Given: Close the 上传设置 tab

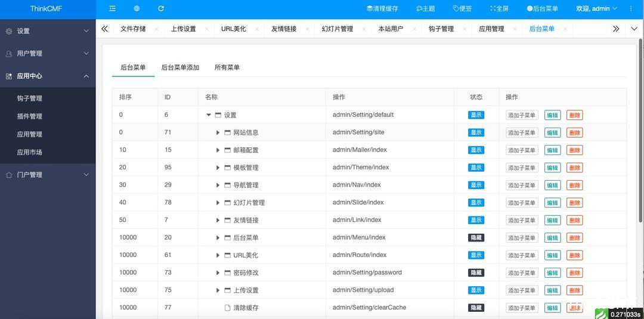Looking at the screenshot, I should click(206, 29).
